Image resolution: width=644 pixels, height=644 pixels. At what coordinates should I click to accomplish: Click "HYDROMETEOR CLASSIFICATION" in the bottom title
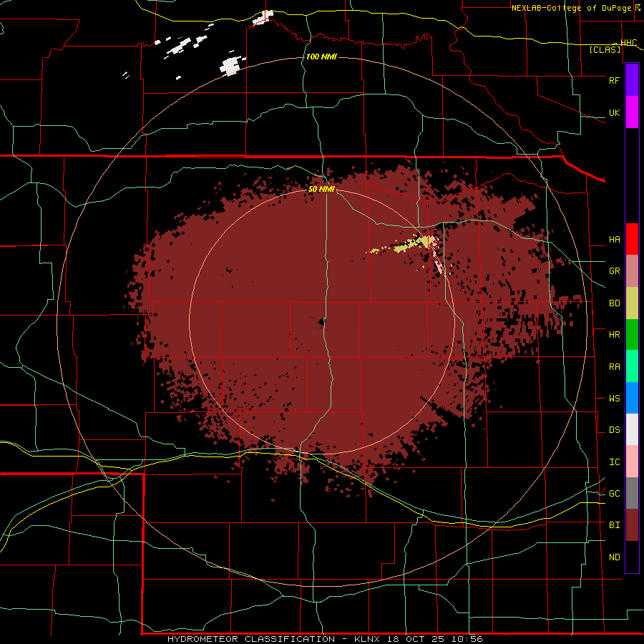tap(251, 639)
